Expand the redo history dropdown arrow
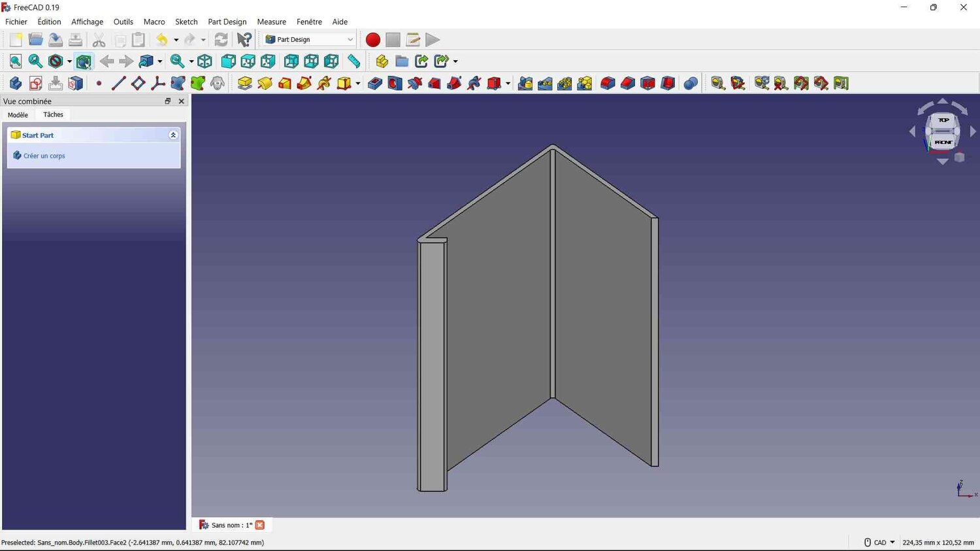The image size is (980, 551). coord(203,40)
